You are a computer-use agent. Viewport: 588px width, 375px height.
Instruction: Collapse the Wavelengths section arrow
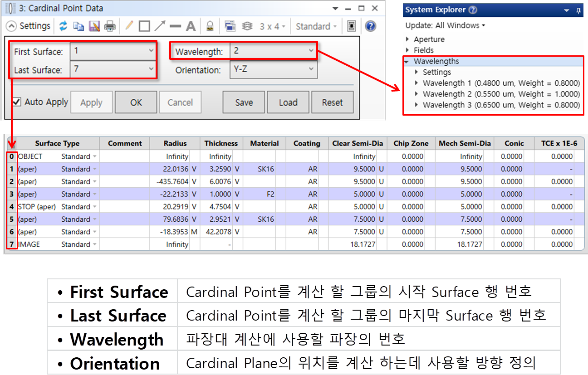(x=407, y=61)
